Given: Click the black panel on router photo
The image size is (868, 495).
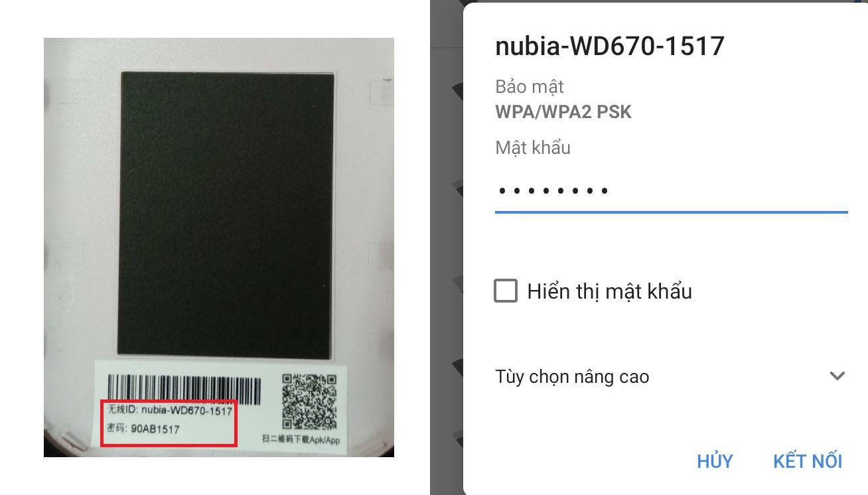Looking at the screenshot, I should (226, 215).
